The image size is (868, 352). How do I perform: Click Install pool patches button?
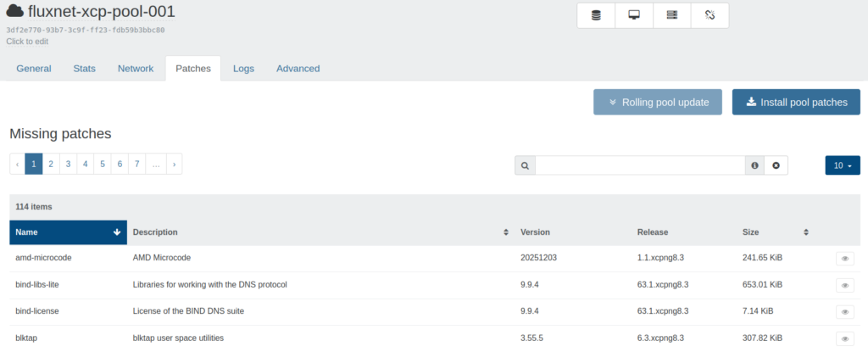click(796, 103)
